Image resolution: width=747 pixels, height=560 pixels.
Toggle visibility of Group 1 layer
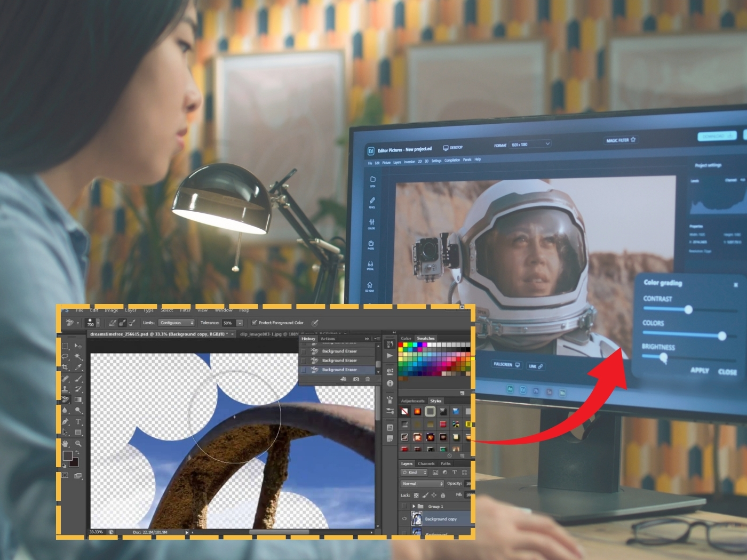pos(404,506)
